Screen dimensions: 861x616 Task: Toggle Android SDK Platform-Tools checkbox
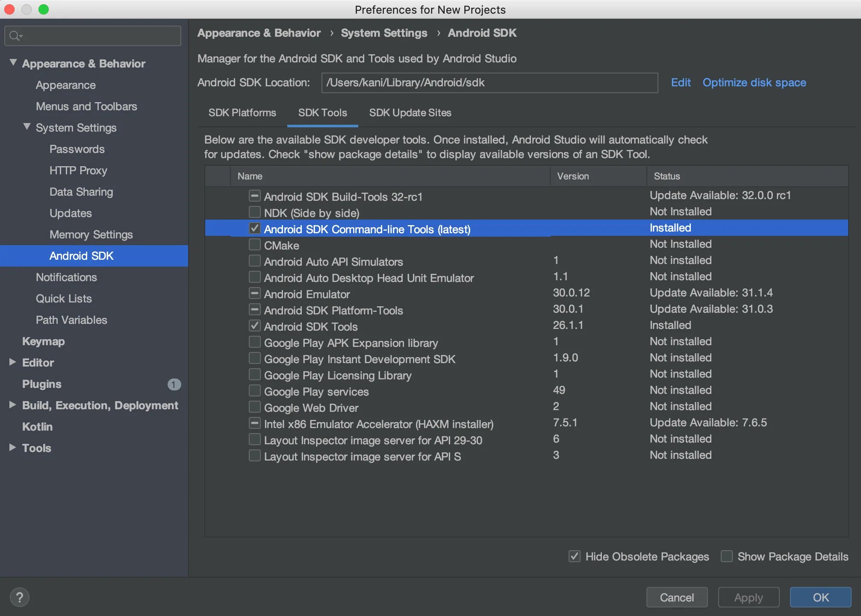coord(255,310)
